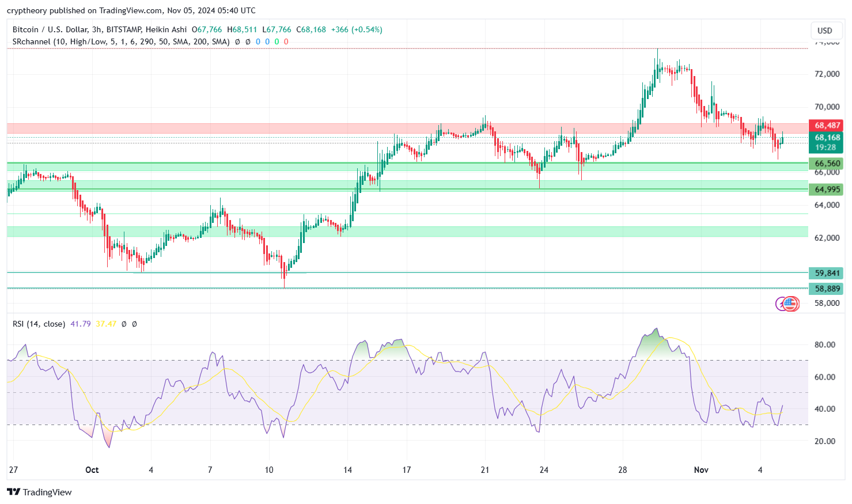Click the 14 date on time axis
The height and width of the screenshot is (504, 852).
[x=347, y=470]
